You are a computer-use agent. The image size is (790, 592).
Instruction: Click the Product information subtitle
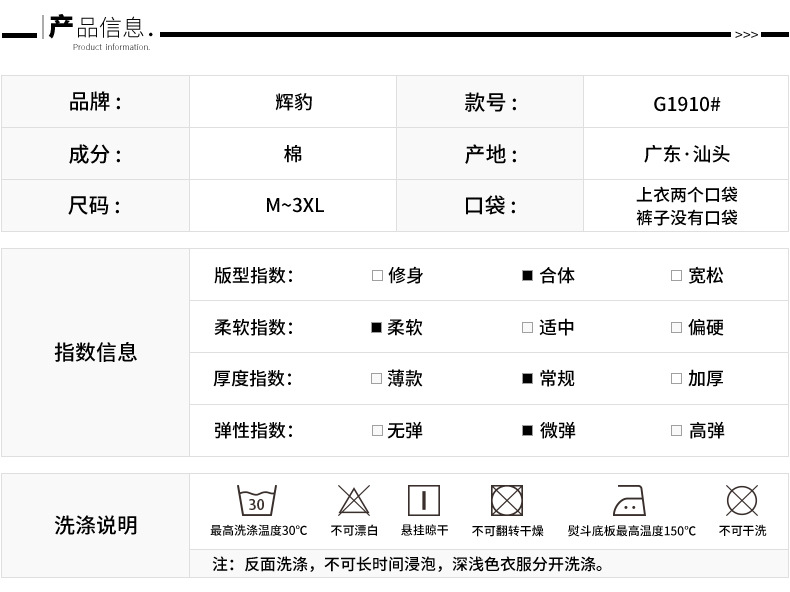tap(111, 47)
